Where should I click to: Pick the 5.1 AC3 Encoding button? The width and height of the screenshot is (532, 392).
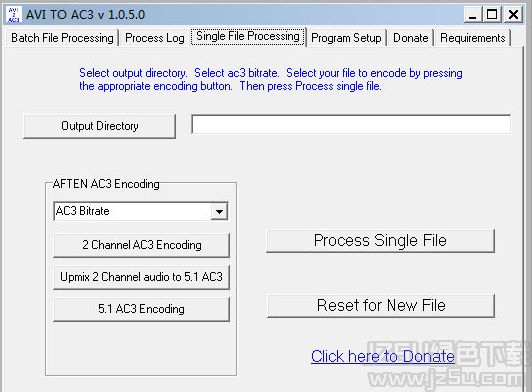(x=141, y=309)
